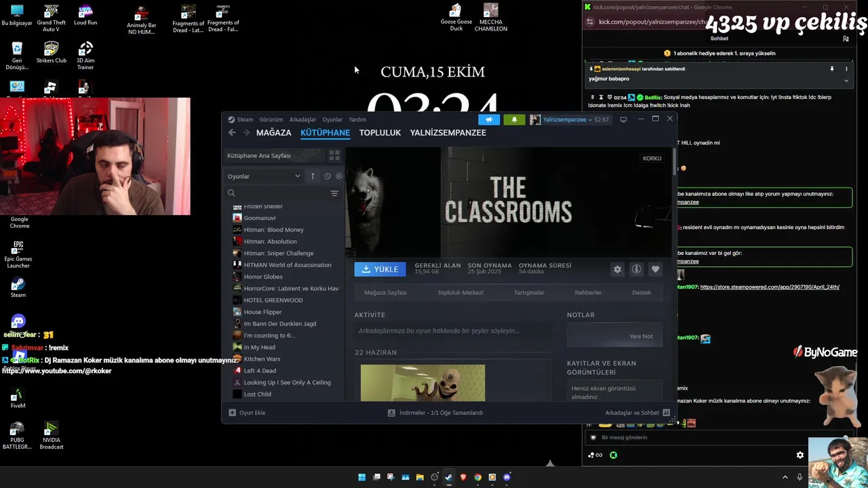Viewport: 868px width, 488px height.
Task: Sort library with the up arrow icon
Action: (313, 176)
